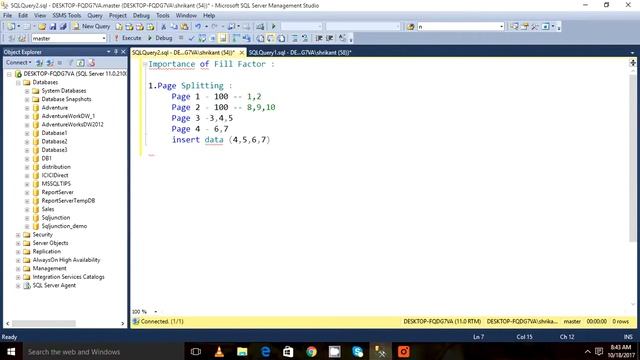Click the Filter icon in Object Explorer toolbar
Screen dimensions: 640x360
click(x=70, y=62)
